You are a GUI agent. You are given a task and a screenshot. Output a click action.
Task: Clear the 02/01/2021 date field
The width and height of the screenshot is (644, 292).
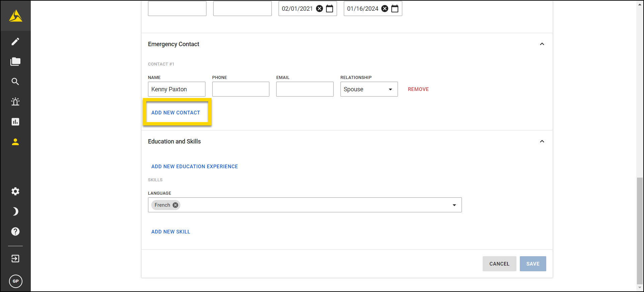pyautogui.click(x=320, y=9)
